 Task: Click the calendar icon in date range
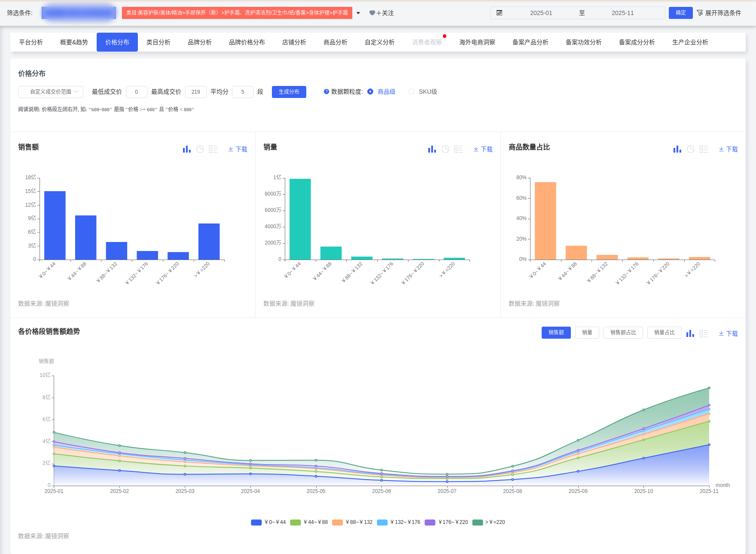(x=499, y=13)
